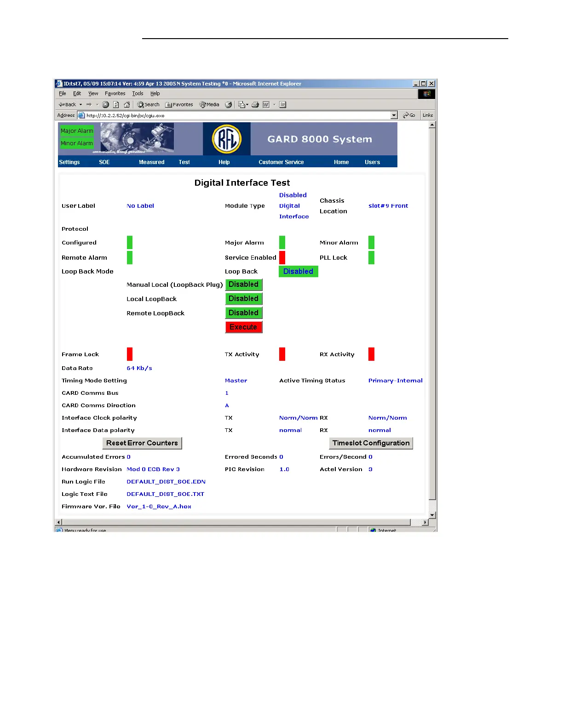Open the Help menu in menu bar
The width and height of the screenshot is (563, 728).
coord(155,93)
